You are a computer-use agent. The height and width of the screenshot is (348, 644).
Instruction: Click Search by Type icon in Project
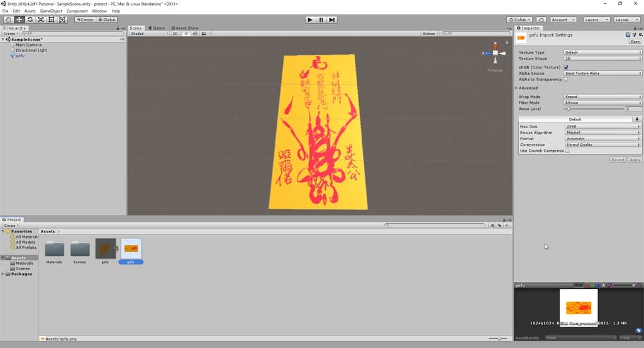(492, 226)
